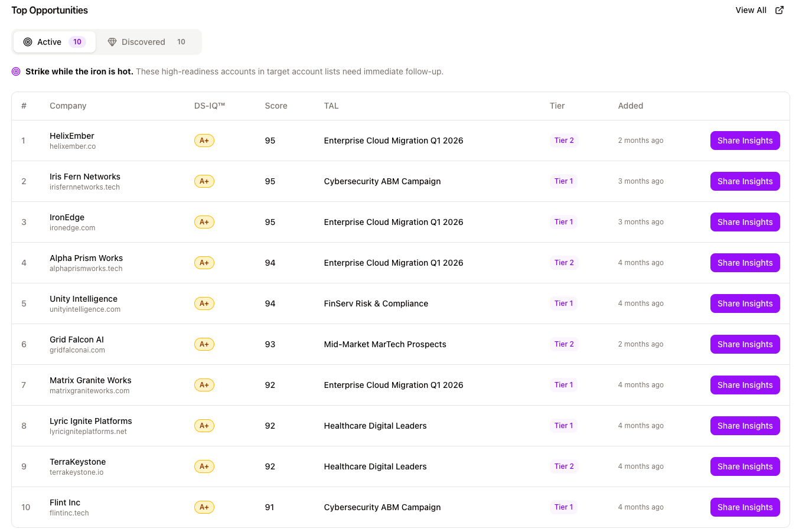
Task: Share Insights for Unity Intelligence
Action: click(x=745, y=303)
